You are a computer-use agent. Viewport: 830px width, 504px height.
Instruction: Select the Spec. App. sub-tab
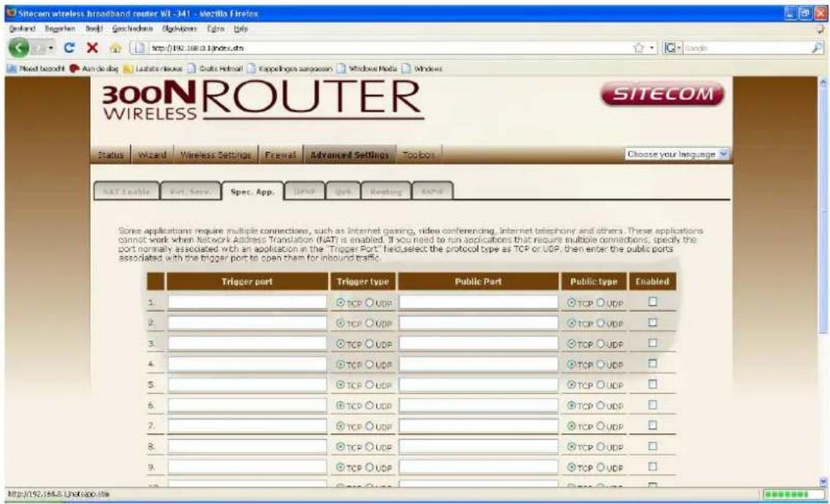(252, 191)
